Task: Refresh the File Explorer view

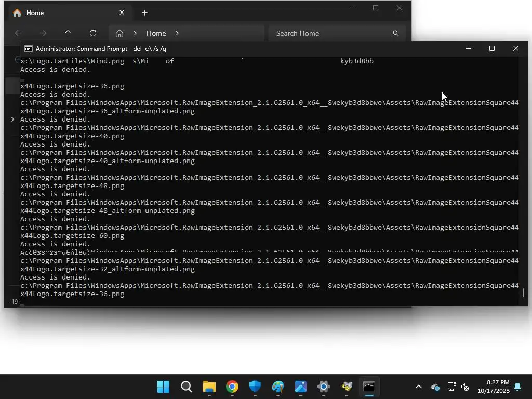Action: (93, 33)
